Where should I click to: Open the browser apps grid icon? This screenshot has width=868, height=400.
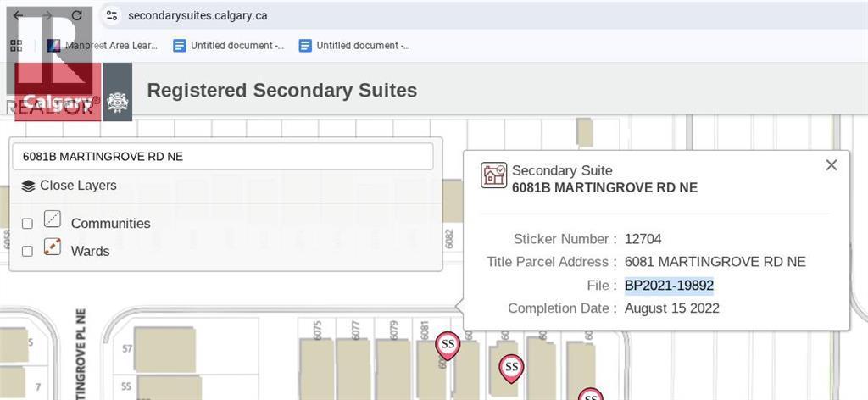[x=15, y=45]
